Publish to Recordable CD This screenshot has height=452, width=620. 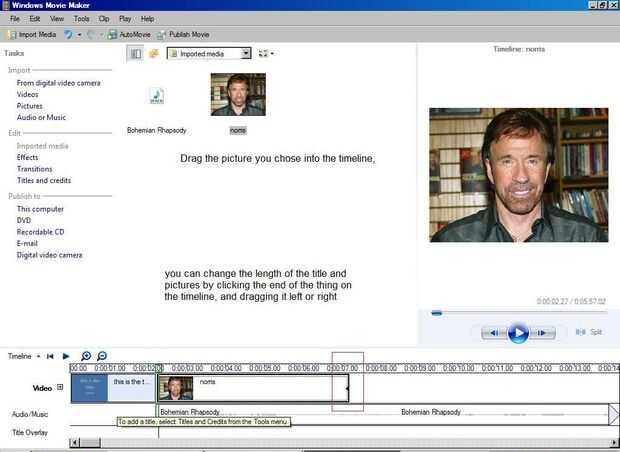point(40,232)
